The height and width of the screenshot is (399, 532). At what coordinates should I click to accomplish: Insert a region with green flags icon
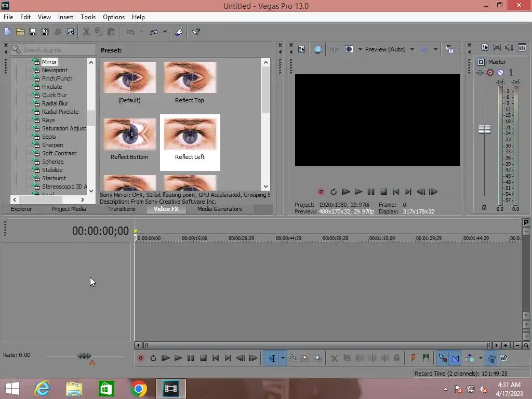click(426, 358)
